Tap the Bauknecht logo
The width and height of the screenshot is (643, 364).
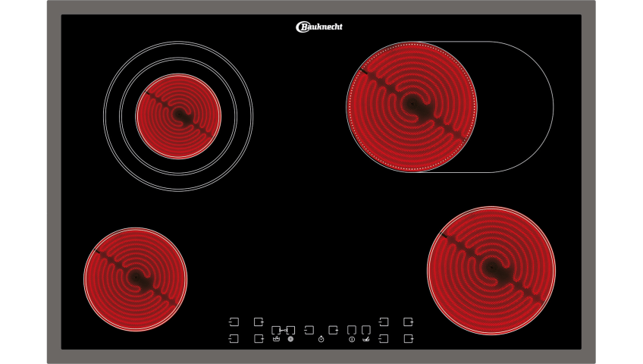(319, 27)
